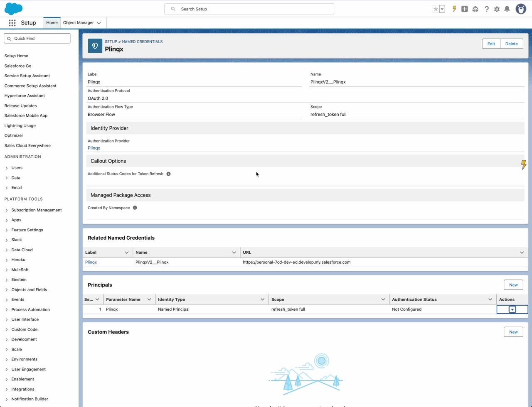The image size is (532, 407).
Task: Open Plinqx link in Related Named Credentials
Action: point(91,262)
